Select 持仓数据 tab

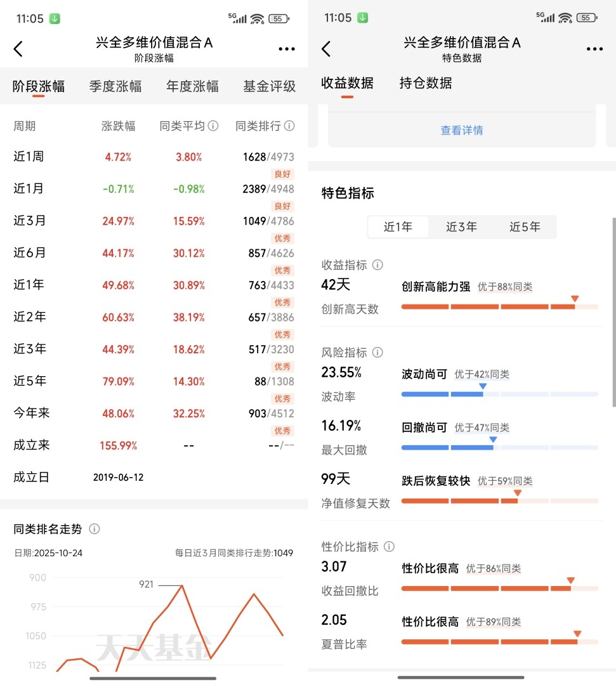pos(426,83)
